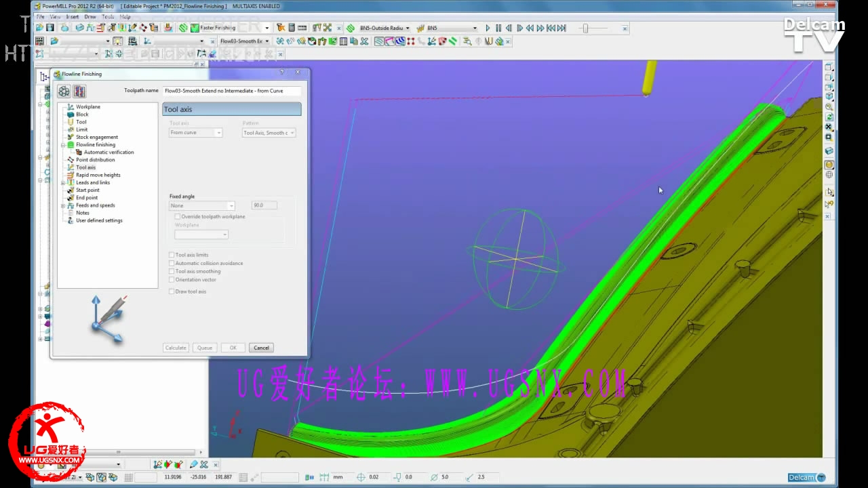Open the Insert menu
The width and height of the screenshot is (868, 488).
[x=73, y=16]
